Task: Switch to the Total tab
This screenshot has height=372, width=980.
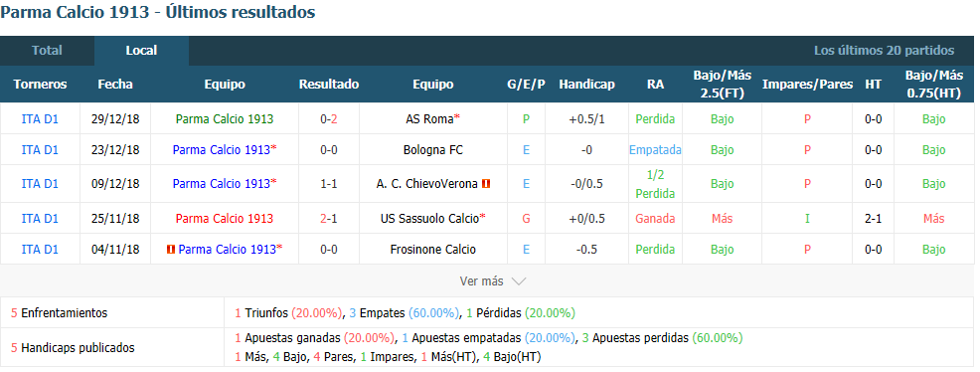Action: click(47, 51)
